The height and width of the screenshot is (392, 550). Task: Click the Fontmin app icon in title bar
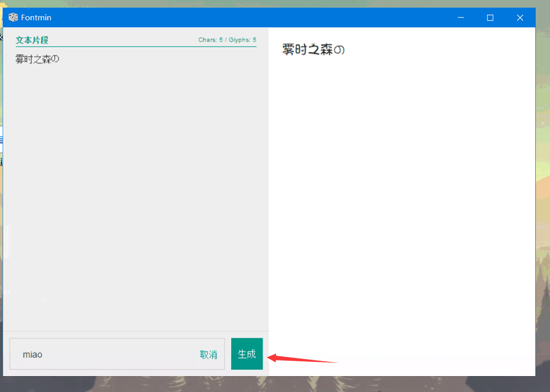coord(13,18)
